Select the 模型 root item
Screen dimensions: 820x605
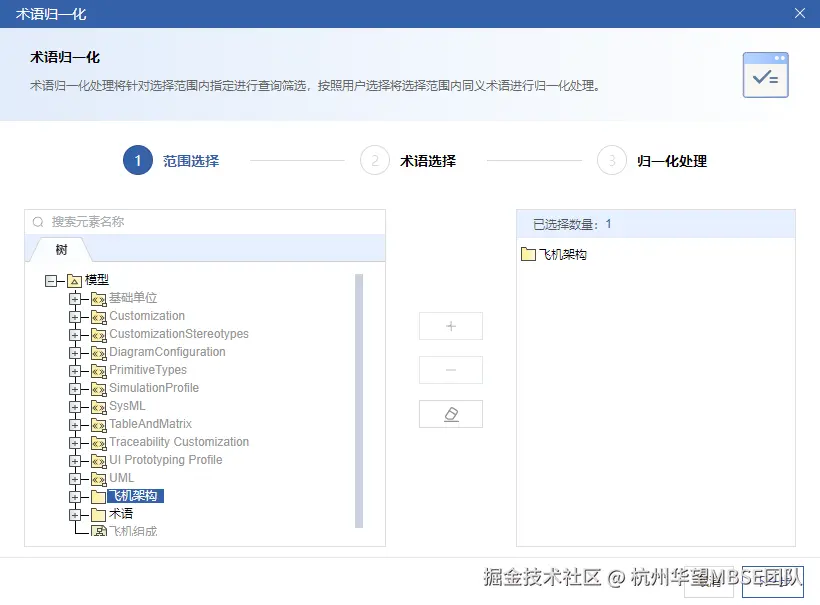[97, 280]
